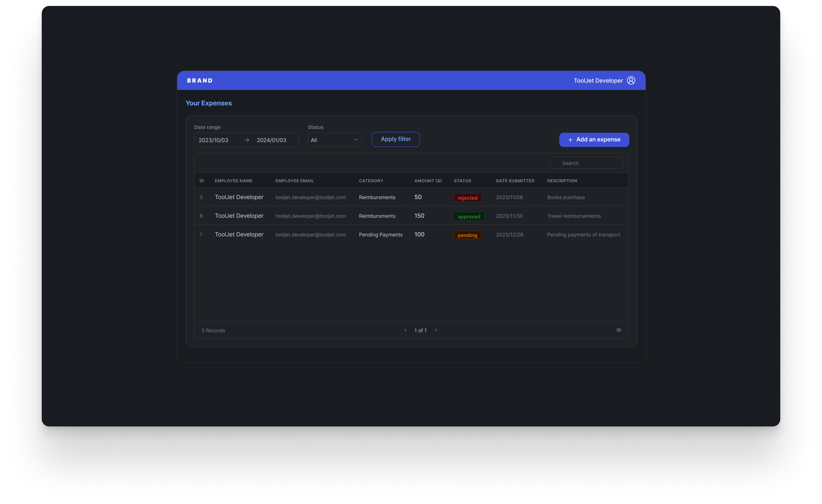The width and height of the screenshot is (822, 504).
Task: Click the Apply filter button
Action: 396,139
